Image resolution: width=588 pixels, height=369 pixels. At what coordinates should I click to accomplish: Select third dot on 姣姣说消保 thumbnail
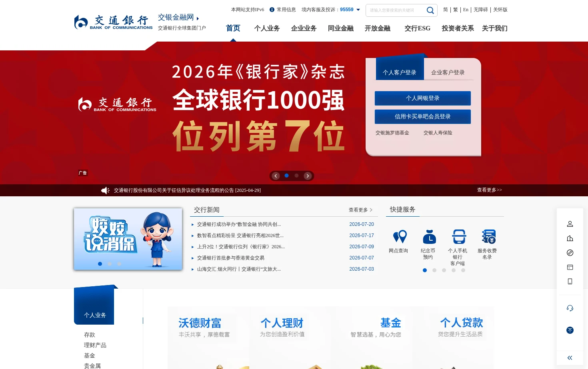pyautogui.click(x=119, y=264)
